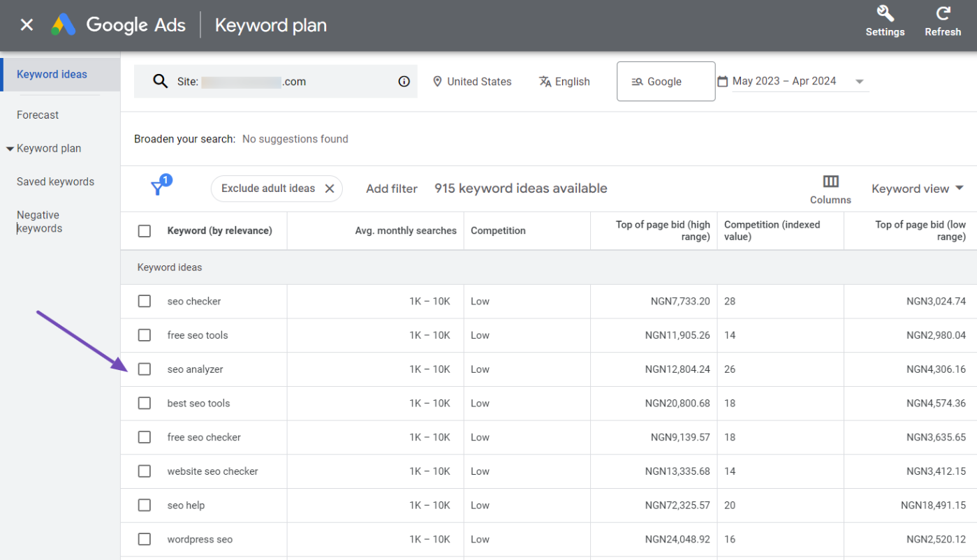
Task: Sort by Keyword (by relevance) column header
Action: click(220, 231)
